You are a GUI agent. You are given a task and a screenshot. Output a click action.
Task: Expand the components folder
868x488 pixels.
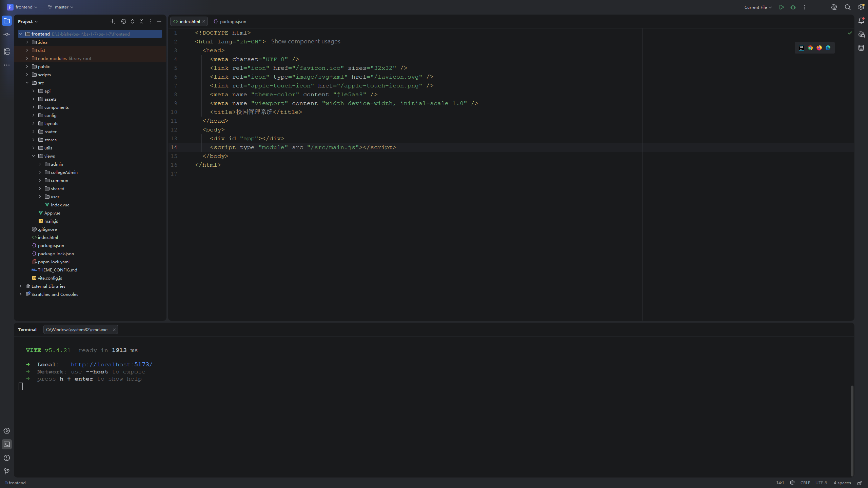click(34, 107)
